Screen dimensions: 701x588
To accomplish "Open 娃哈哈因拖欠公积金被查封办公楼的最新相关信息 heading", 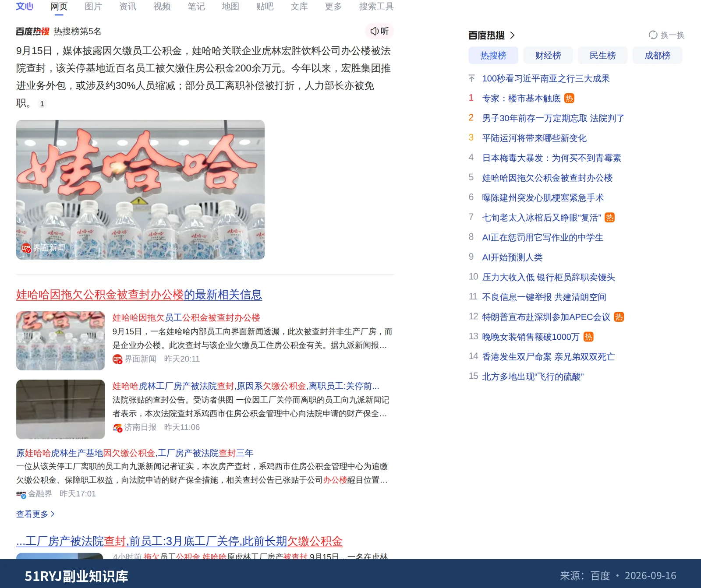I will (139, 295).
